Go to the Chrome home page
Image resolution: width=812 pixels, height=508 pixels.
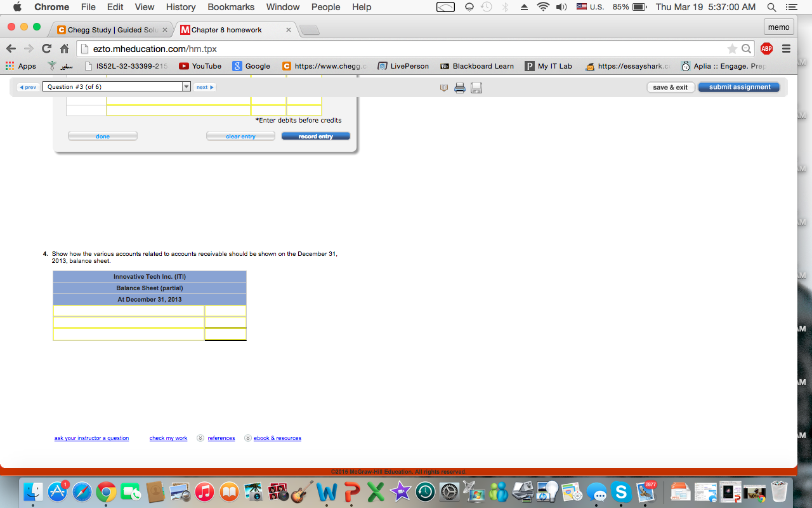(64, 49)
